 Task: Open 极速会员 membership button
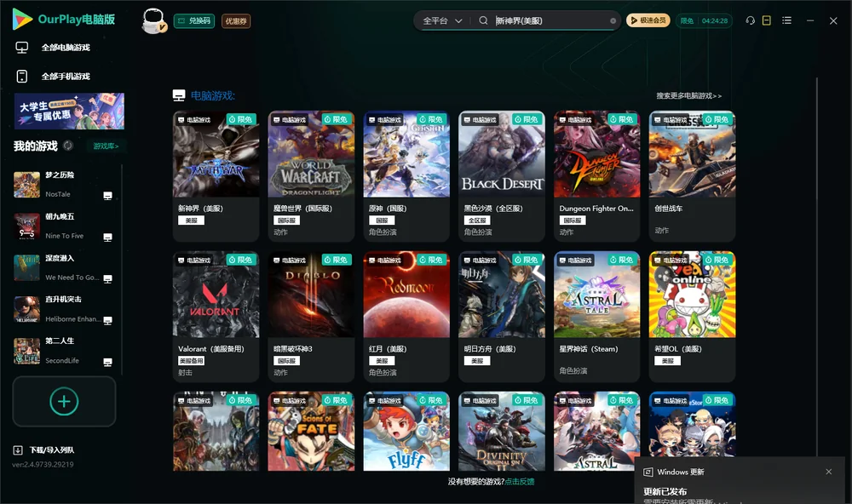click(648, 20)
